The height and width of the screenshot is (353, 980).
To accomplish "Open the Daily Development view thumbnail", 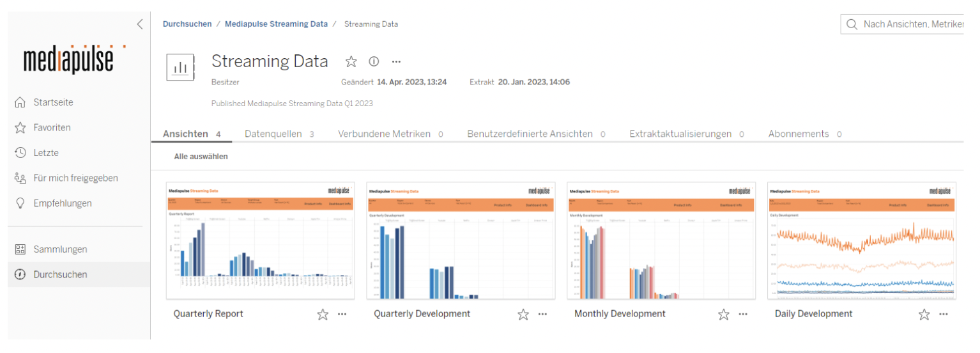I will tap(861, 240).
